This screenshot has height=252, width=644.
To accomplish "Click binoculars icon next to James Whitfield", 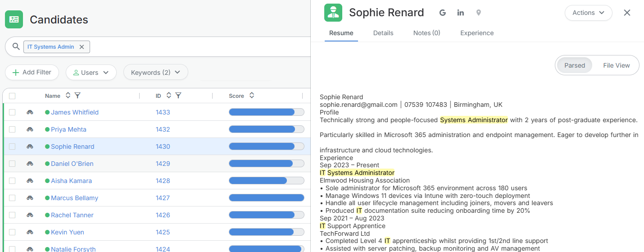I will pos(30,112).
